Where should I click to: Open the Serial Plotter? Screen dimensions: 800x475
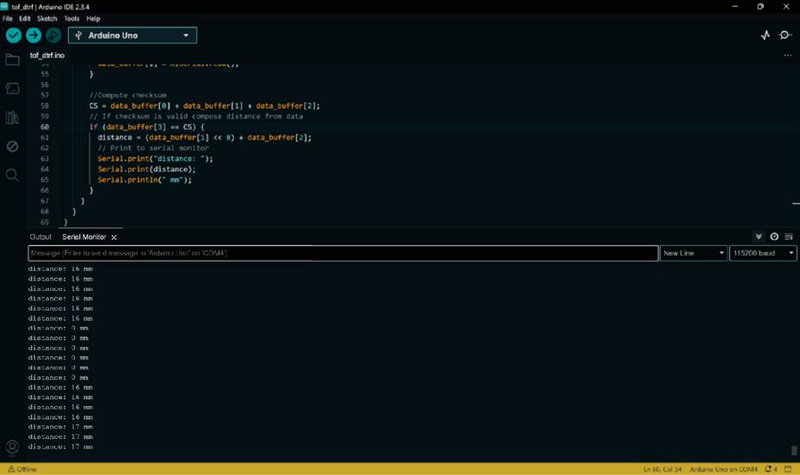(x=766, y=35)
